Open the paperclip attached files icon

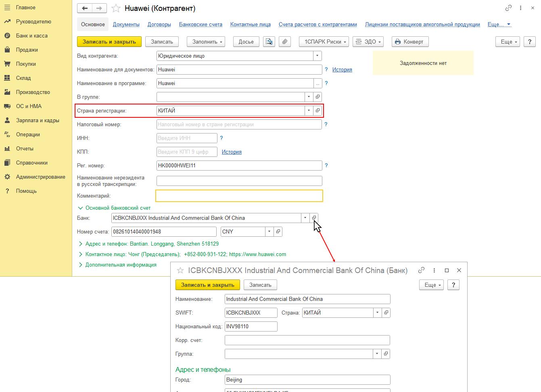pos(285,42)
